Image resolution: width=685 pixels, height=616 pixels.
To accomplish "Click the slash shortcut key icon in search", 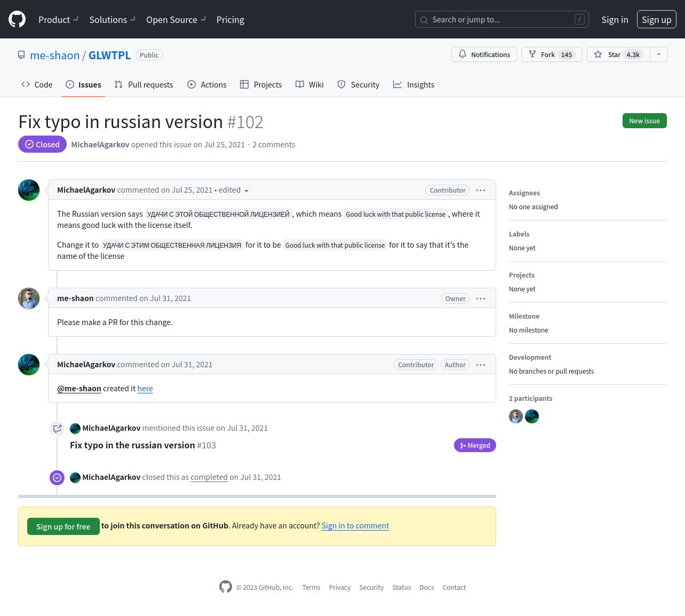I will [579, 19].
